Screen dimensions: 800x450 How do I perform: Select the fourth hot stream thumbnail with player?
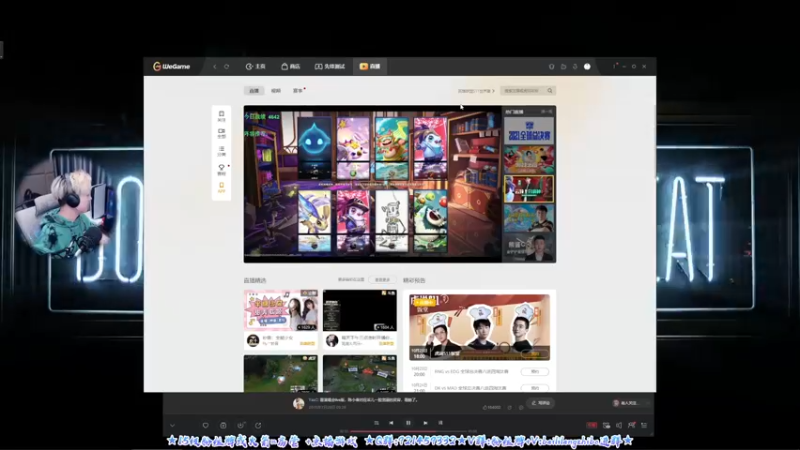[x=529, y=218]
